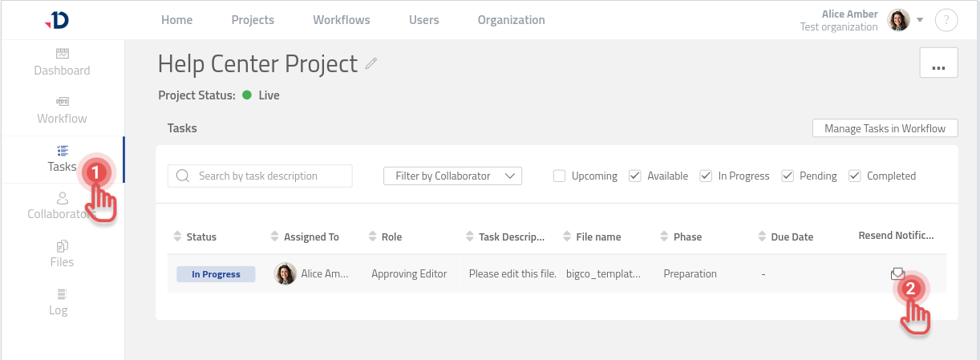Image resolution: width=980 pixels, height=360 pixels.
Task: Sort table by Status column
Action: pyautogui.click(x=196, y=237)
